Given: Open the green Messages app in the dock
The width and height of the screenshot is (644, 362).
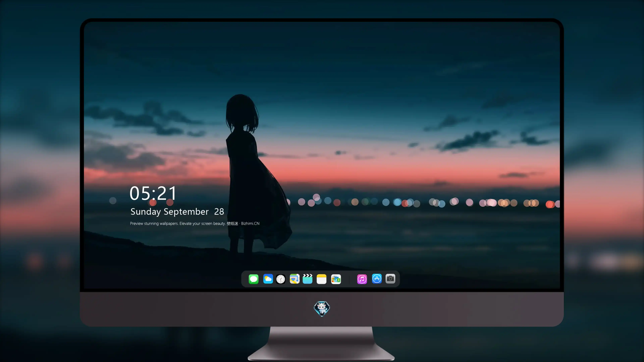Looking at the screenshot, I should (254, 279).
